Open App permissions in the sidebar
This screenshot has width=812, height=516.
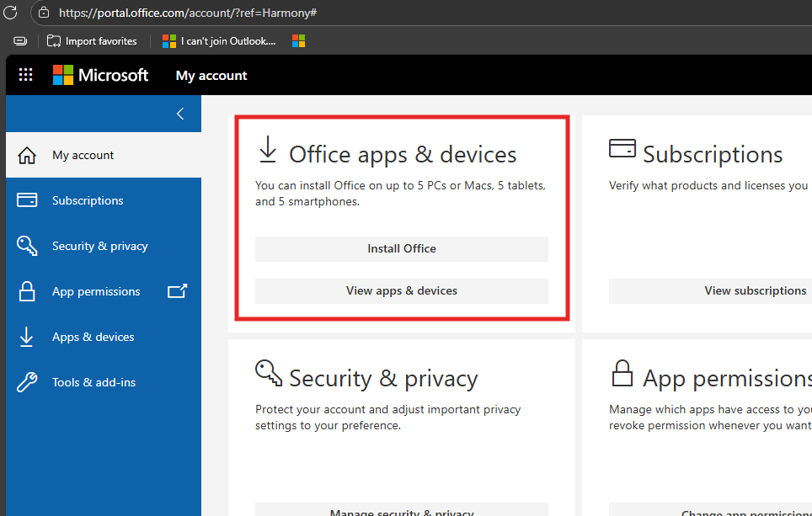coord(104,291)
